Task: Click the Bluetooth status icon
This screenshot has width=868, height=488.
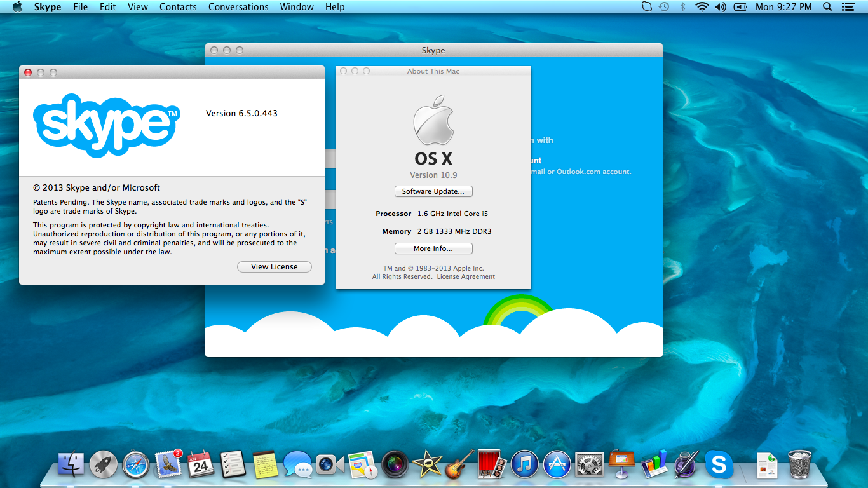Action: [683, 7]
